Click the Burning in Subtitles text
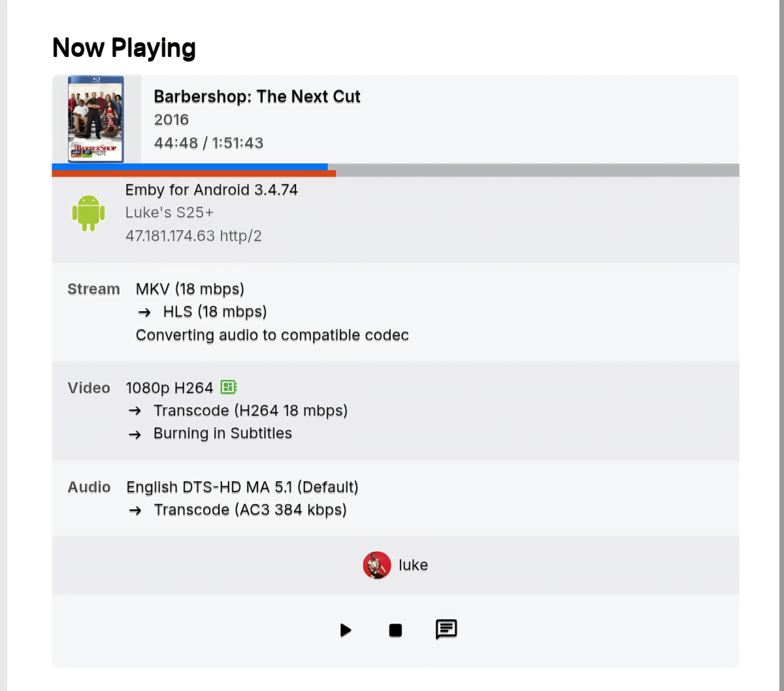 coord(222,433)
